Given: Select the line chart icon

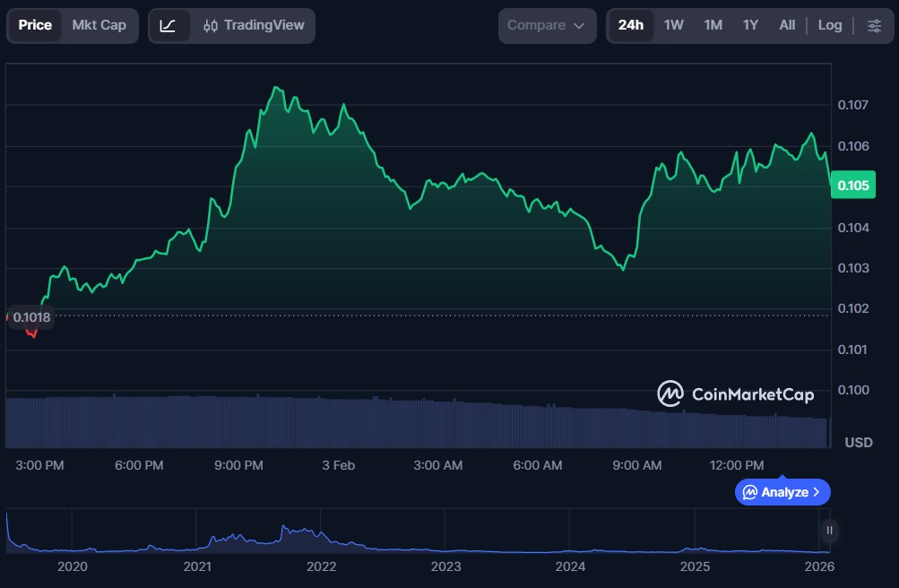Looking at the screenshot, I should click(169, 25).
